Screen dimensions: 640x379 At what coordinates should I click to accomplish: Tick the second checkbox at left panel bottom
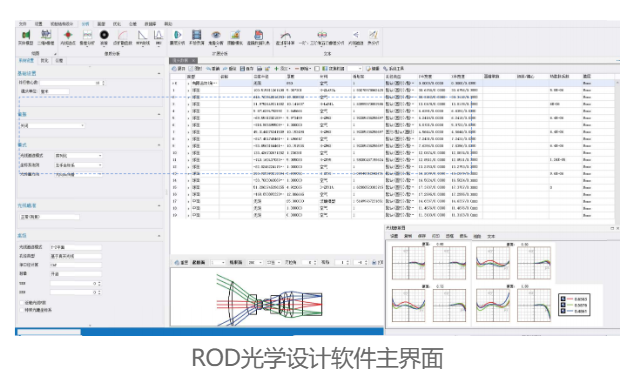click(x=22, y=310)
